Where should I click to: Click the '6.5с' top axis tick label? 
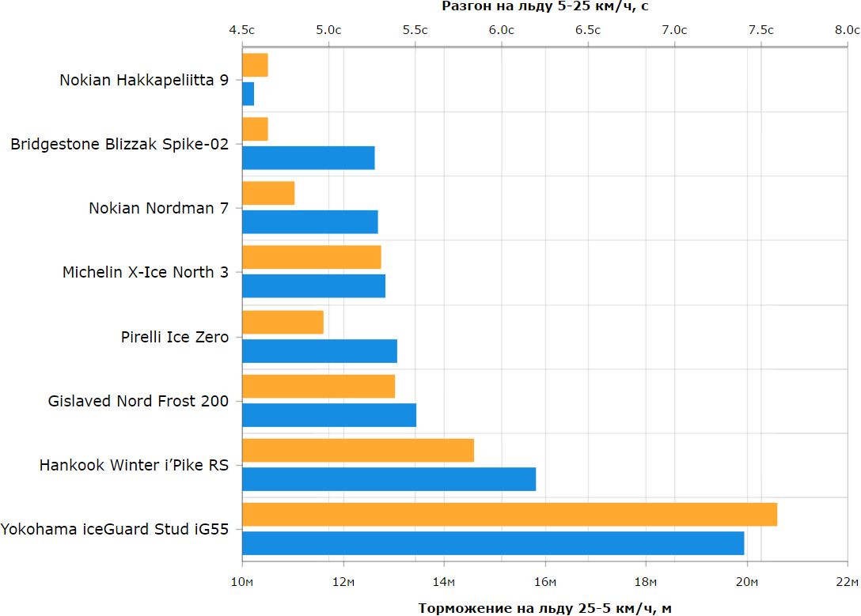coord(588,29)
